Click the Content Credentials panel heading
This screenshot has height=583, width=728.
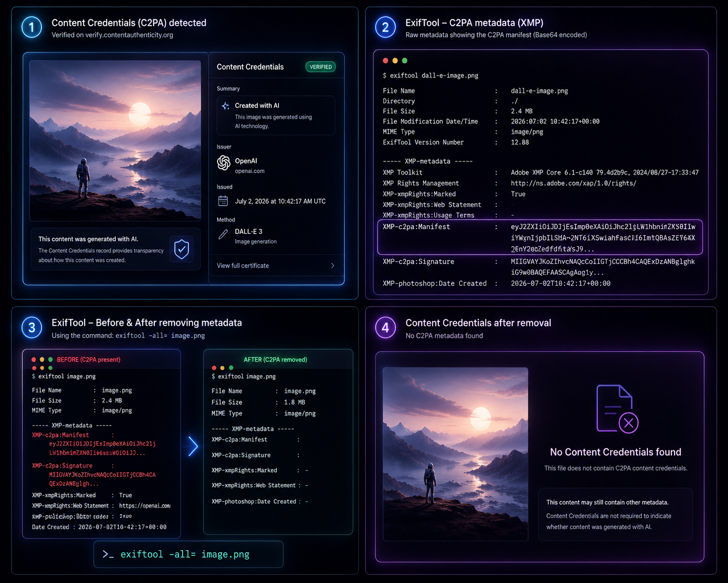(250, 67)
